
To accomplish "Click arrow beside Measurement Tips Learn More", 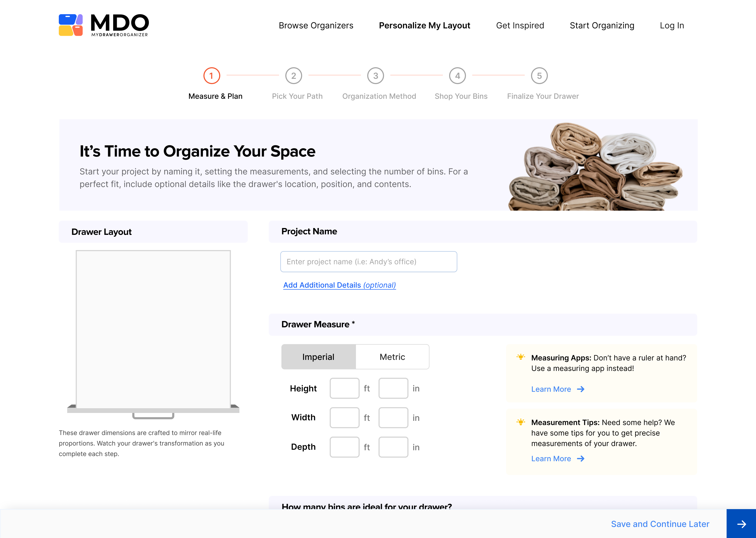I will (x=581, y=459).
